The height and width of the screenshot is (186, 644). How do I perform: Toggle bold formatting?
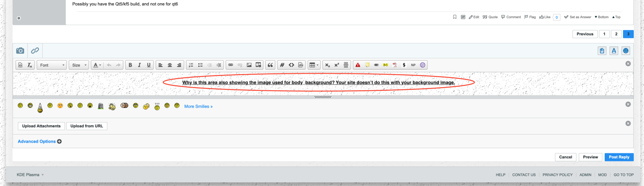tap(130, 65)
